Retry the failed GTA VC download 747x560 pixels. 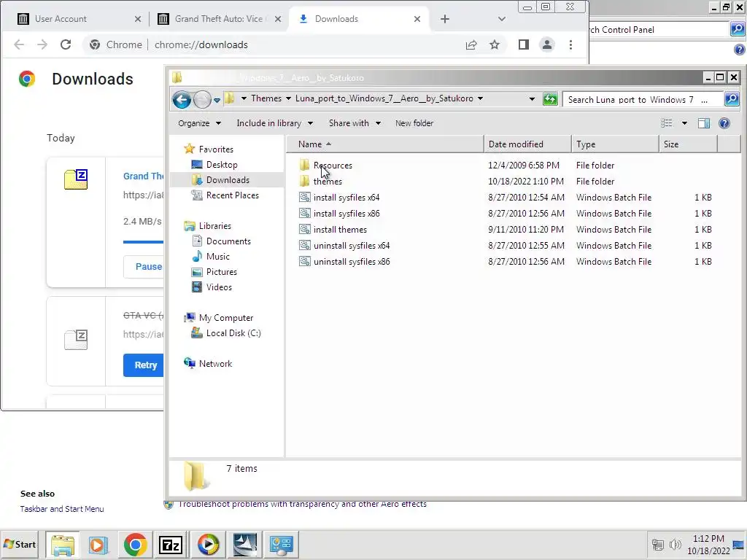144,365
